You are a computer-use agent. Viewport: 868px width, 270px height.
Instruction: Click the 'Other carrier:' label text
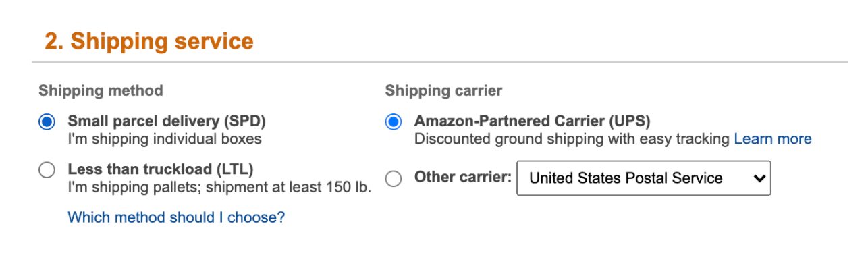click(x=462, y=177)
